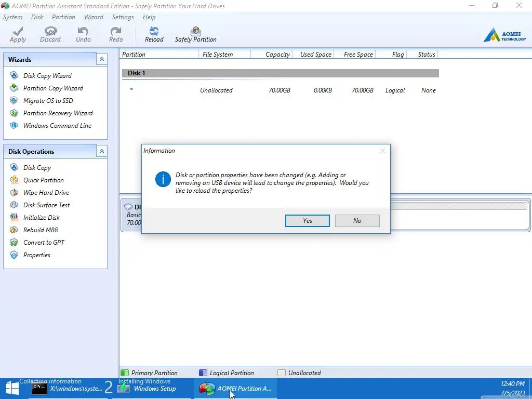Choose Initialize Disk operation
Viewport: 532px width, 399px height.
[x=42, y=218]
